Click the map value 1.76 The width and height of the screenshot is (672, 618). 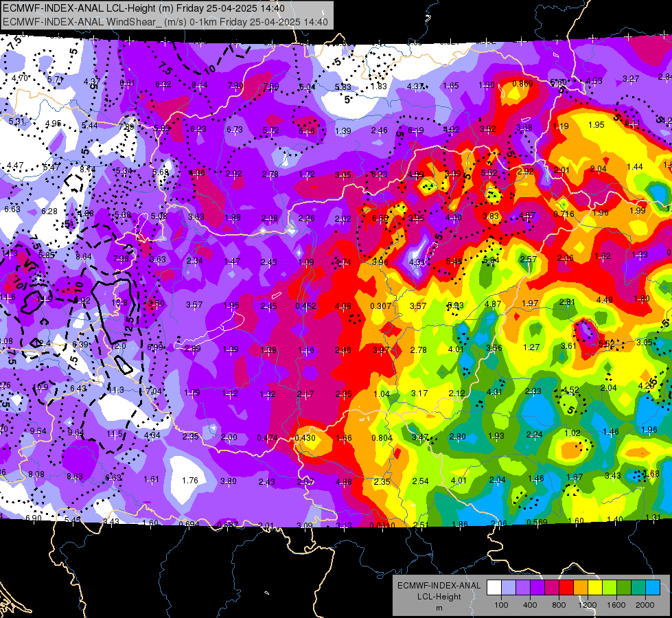(x=190, y=481)
